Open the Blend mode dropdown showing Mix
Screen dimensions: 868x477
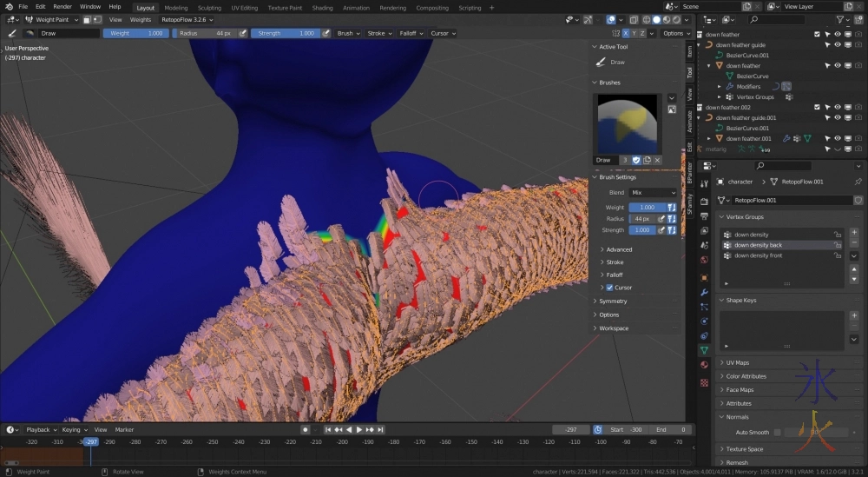tap(654, 192)
